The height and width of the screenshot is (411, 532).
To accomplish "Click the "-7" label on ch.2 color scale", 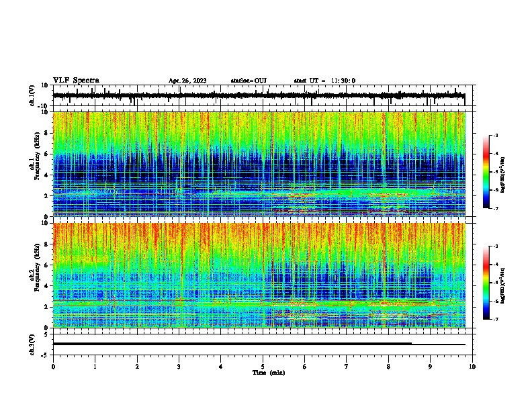I will (x=495, y=319).
